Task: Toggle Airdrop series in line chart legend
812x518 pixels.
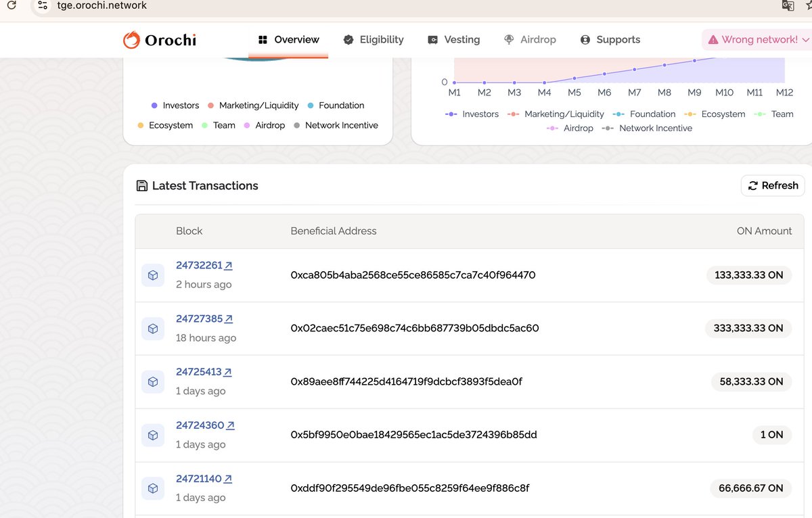Action: pyautogui.click(x=570, y=128)
